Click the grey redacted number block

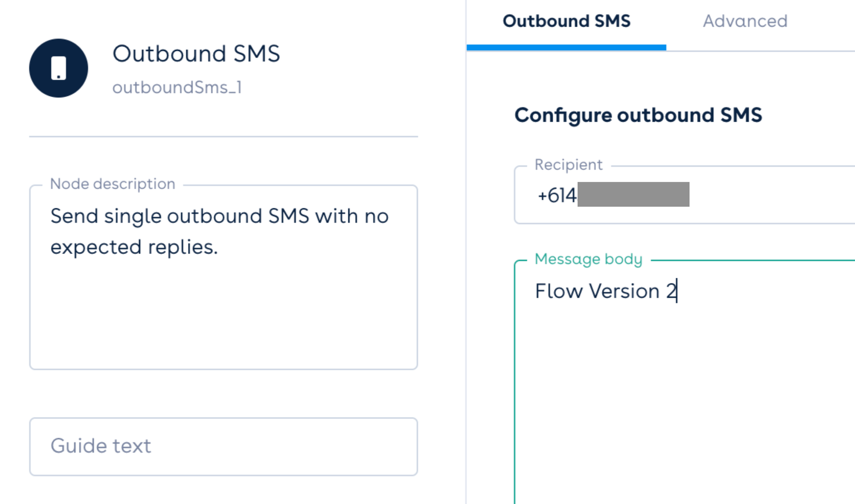[633, 195]
